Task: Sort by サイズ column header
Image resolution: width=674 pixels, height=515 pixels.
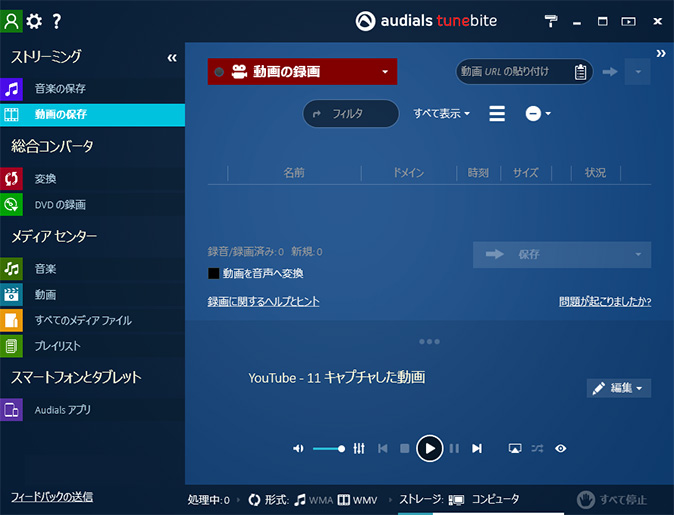Action: (x=526, y=173)
